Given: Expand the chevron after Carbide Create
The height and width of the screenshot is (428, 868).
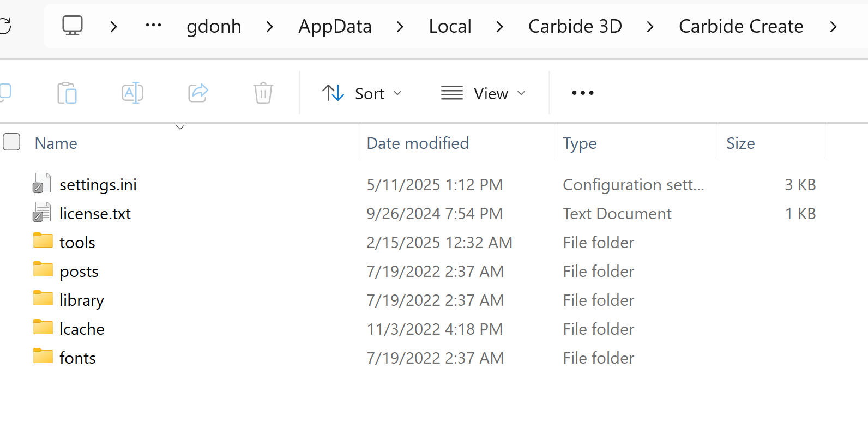Looking at the screenshot, I should coord(833,26).
